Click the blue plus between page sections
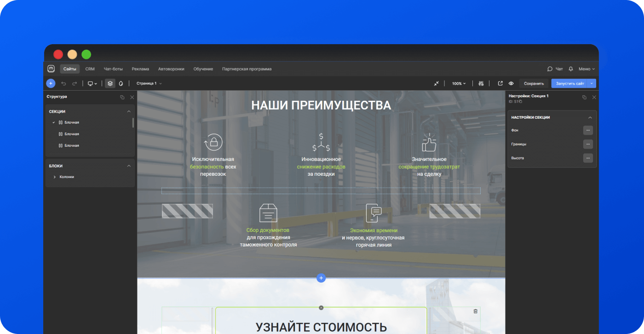The width and height of the screenshot is (644, 334). click(x=321, y=278)
